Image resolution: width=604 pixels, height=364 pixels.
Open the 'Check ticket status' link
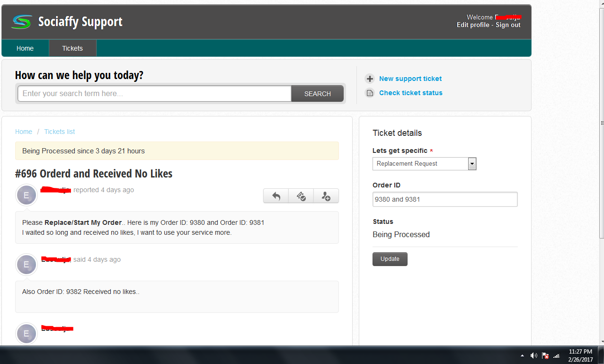point(411,93)
